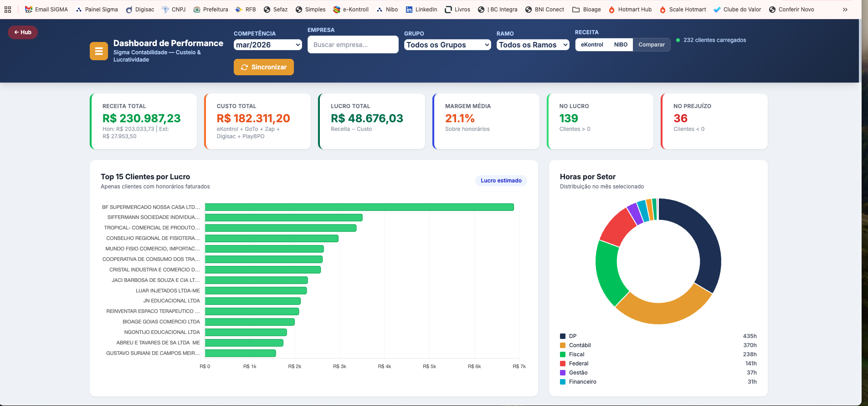Go back using the Hub button

click(23, 32)
